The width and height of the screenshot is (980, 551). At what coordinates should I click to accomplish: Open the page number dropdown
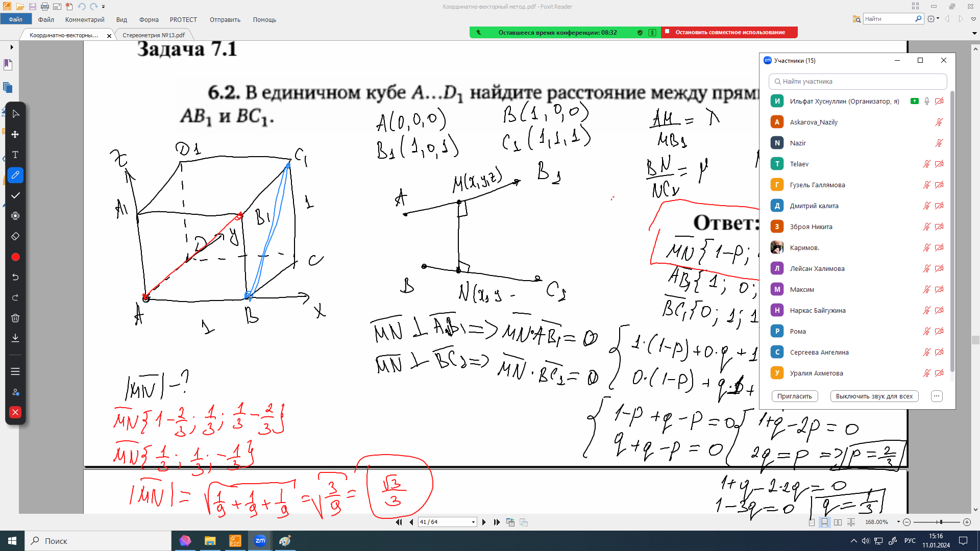tap(473, 522)
